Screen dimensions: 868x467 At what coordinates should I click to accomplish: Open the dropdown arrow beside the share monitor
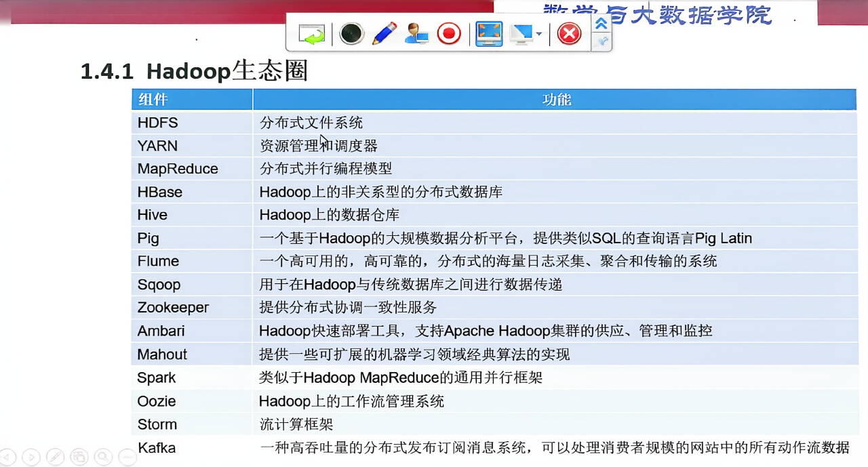tap(539, 33)
